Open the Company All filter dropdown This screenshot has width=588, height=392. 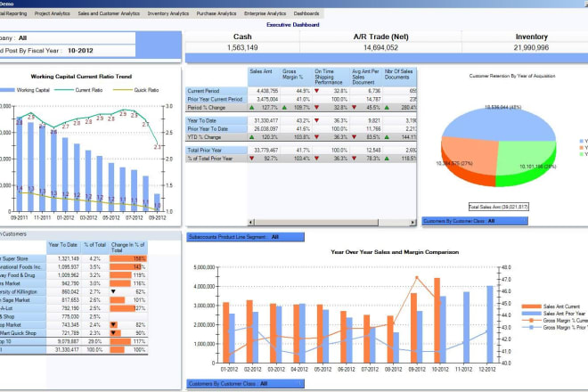click(x=68, y=38)
